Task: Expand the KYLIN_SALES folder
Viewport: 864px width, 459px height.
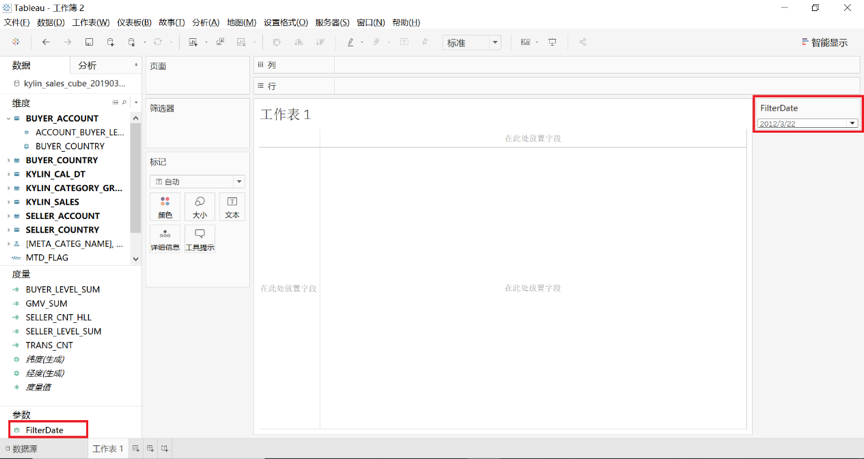Action: [9, 202]
